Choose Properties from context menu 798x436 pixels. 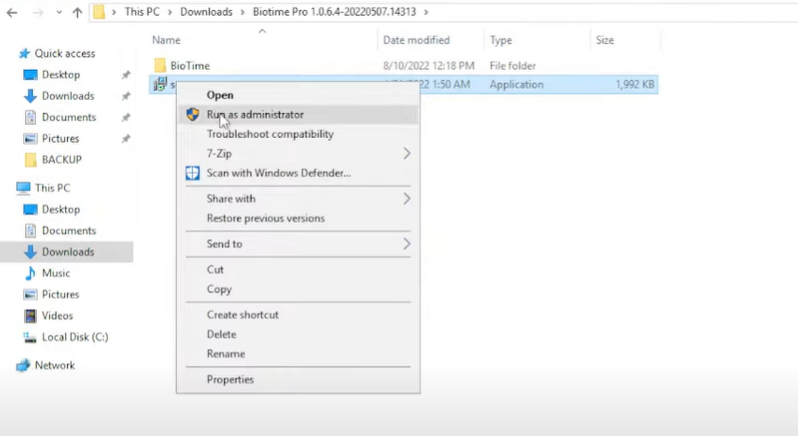click(x=230, y=380)
